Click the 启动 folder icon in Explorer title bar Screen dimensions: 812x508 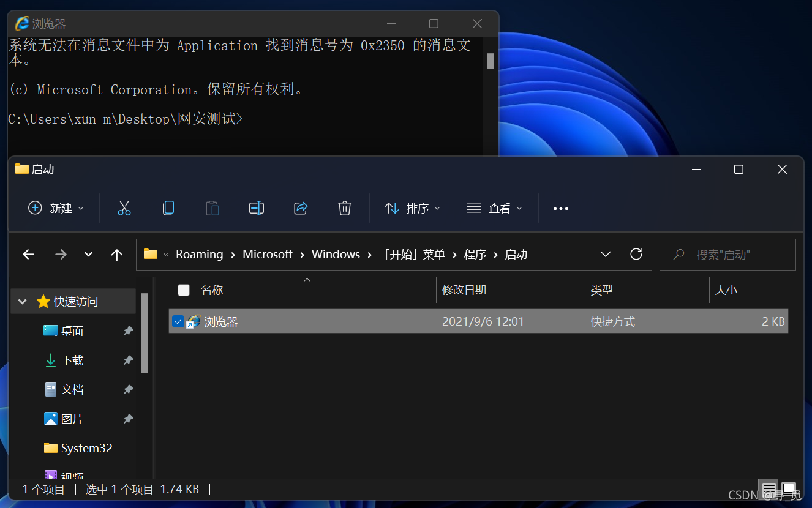click(22, 169)
